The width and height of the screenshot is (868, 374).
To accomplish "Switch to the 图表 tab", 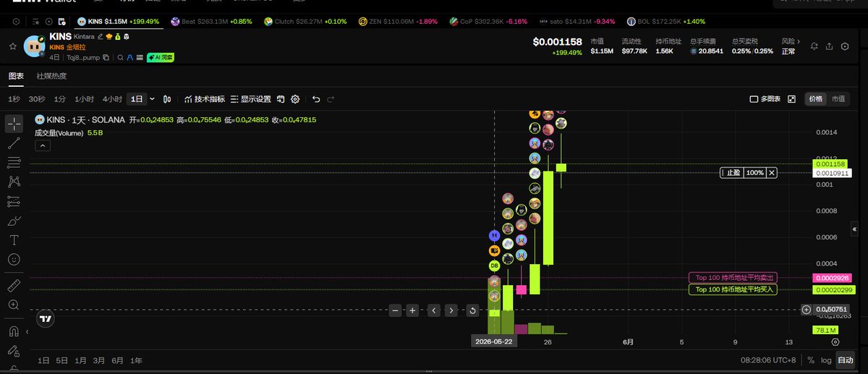I will click(x=16, y=75).
